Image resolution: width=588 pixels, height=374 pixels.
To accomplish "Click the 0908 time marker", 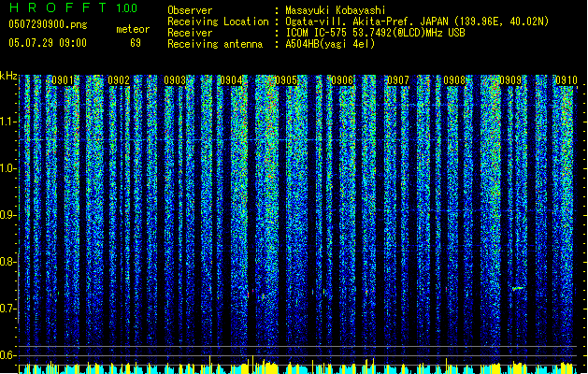I will click(454, 80).
